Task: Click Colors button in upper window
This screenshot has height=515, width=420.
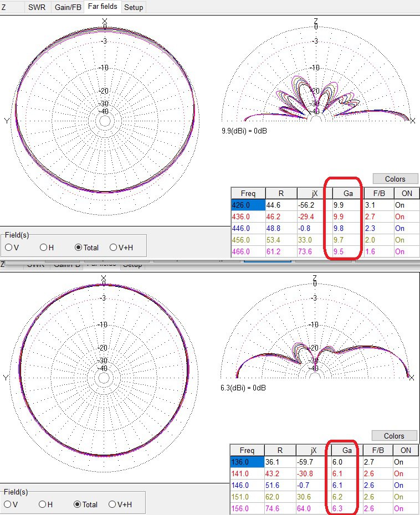Action: [396, 179]
